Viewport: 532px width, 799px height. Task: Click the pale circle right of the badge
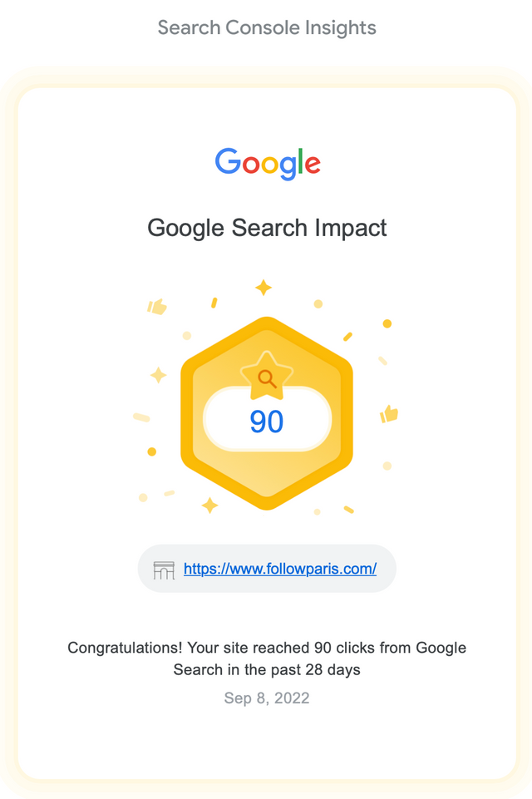click(x=387, y=466)
